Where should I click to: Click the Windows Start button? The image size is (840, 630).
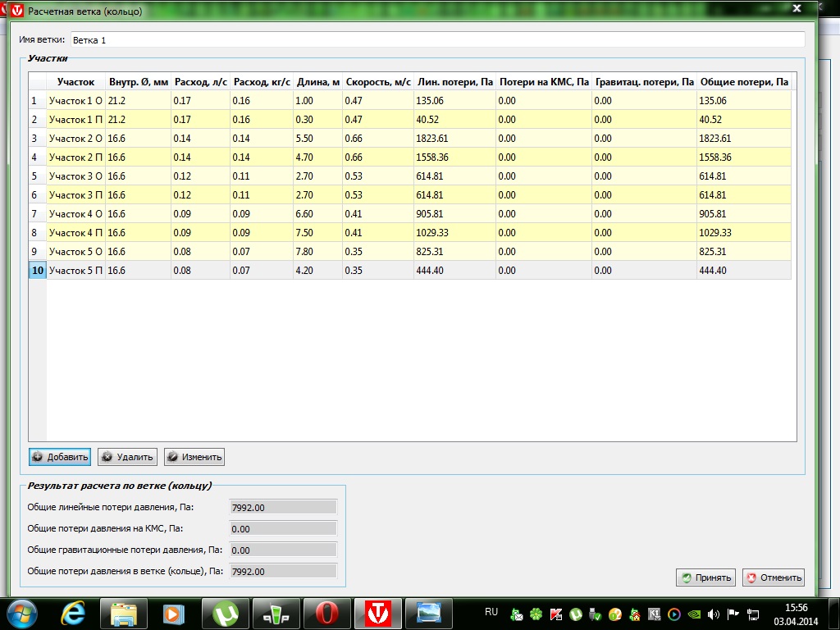(22, 612)
